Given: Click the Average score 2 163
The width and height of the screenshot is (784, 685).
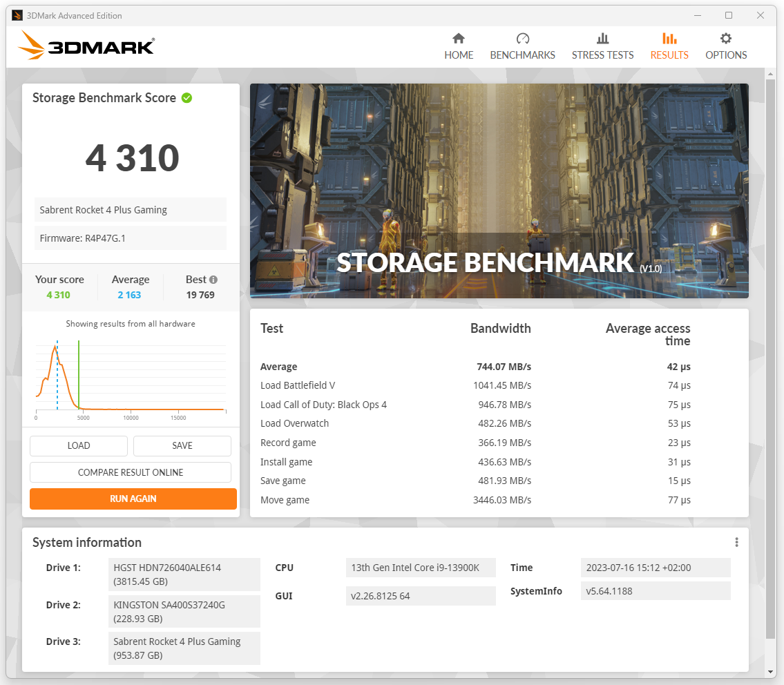Looking at the screenshot, I should [129, 295].
